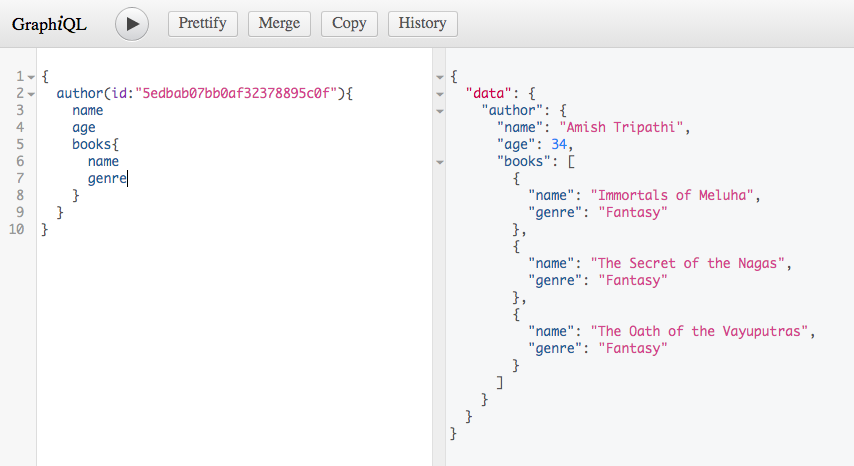Viewport: 854px width, 466px height.
Task: Fold the "author" object arrow in the results
Action: (x=440, y=111)
